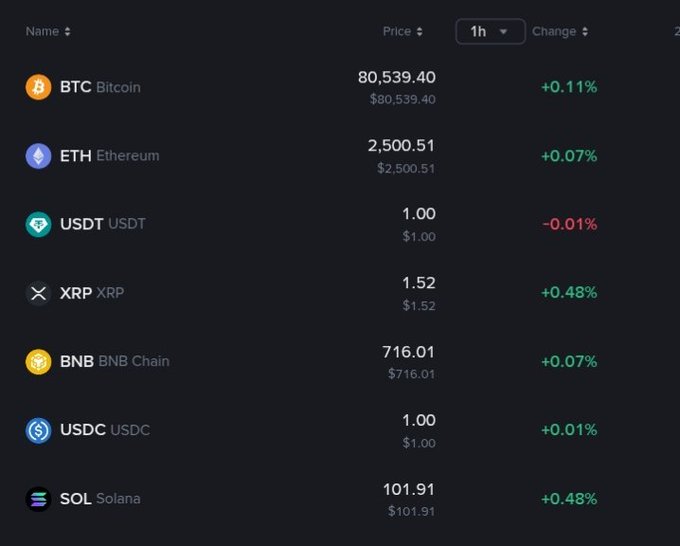The width and height of the screenshot is (680, 546).
Task: Select the 101.91 SOL price
Action: coord(409,489)
